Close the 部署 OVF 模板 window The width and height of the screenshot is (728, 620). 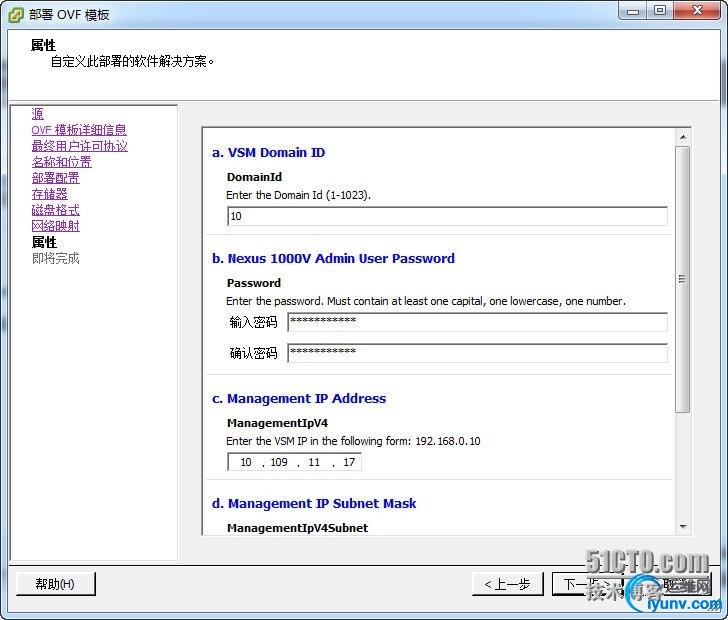click(x=697, y=11)
